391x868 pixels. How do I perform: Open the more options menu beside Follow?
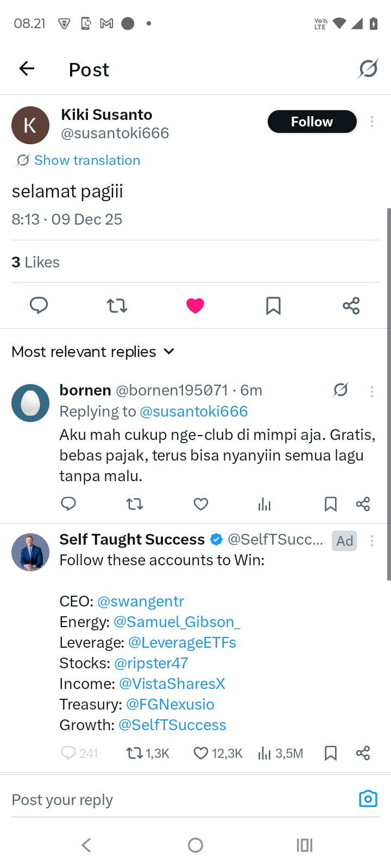coord(372,122)
